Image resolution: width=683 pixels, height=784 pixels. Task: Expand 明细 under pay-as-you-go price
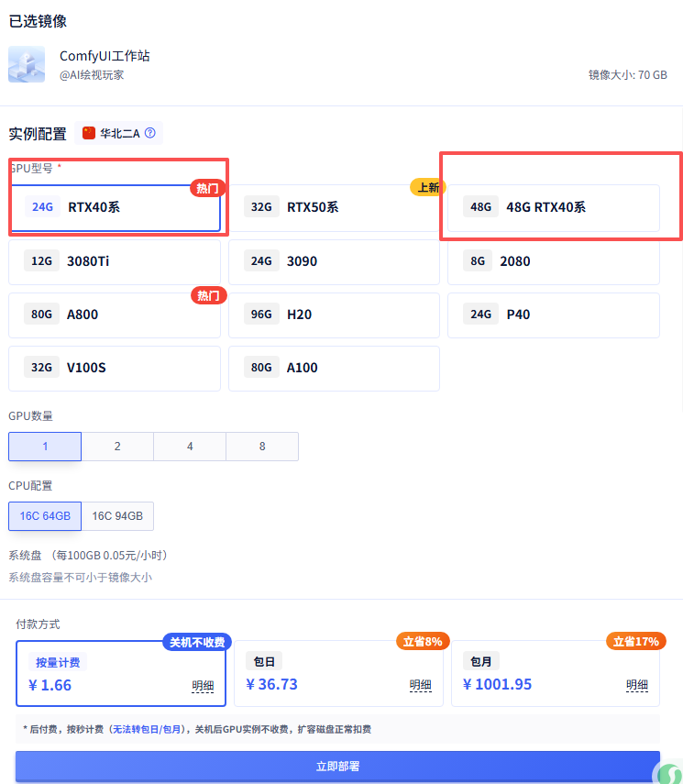tap(203, 685)
